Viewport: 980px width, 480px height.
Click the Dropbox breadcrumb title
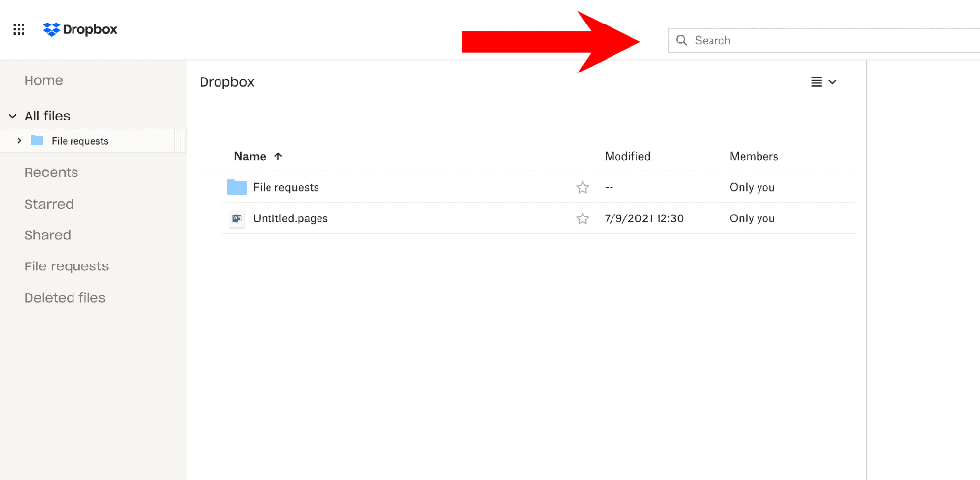[227, 82]
